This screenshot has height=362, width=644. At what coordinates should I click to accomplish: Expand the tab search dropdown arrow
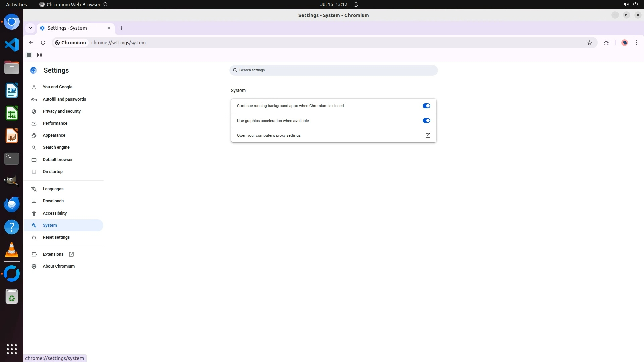(x=30, y=28)
